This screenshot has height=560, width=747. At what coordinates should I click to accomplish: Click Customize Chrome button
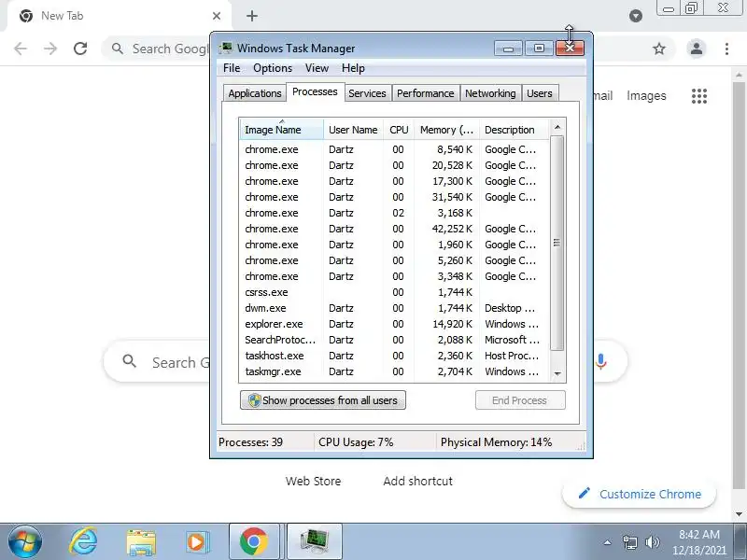pyautogui.click(x=639, y=495)
